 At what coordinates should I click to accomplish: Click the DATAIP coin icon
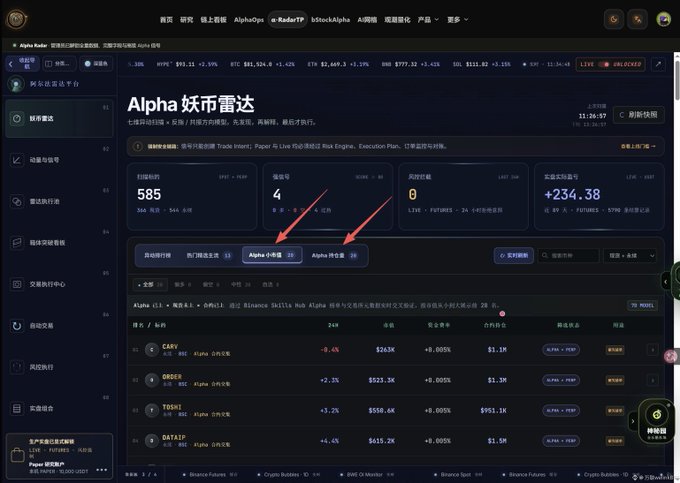(151, 441)
